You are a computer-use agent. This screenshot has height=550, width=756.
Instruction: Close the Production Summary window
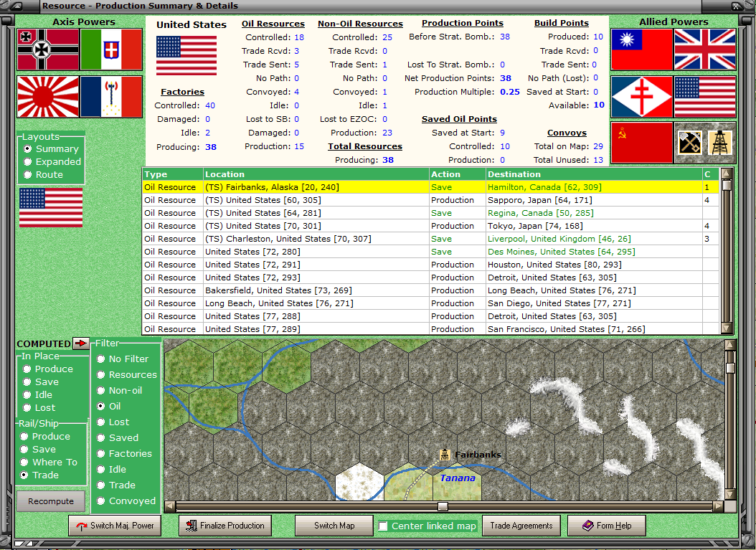737,6
